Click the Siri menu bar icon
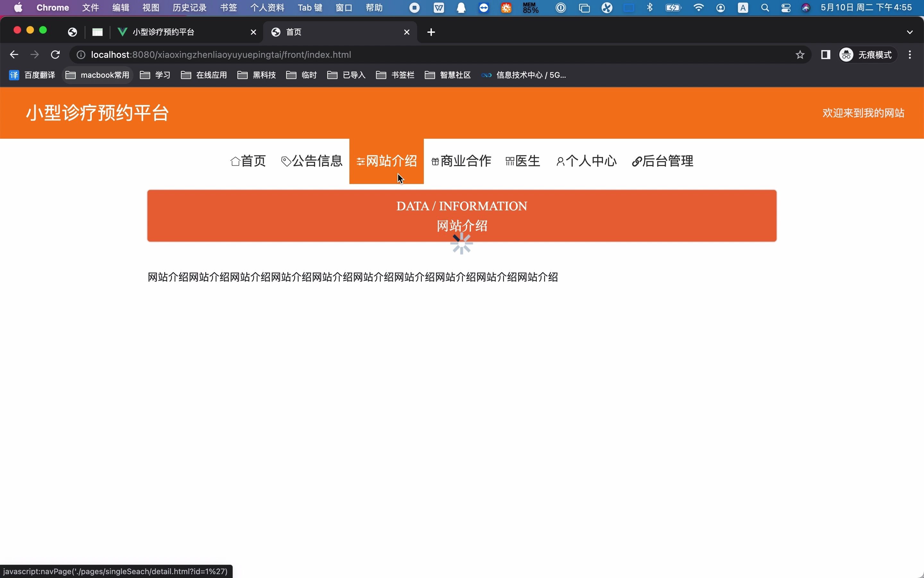This screenshot has width=924, height=578. pyautogui.click(x=806, y=8)
